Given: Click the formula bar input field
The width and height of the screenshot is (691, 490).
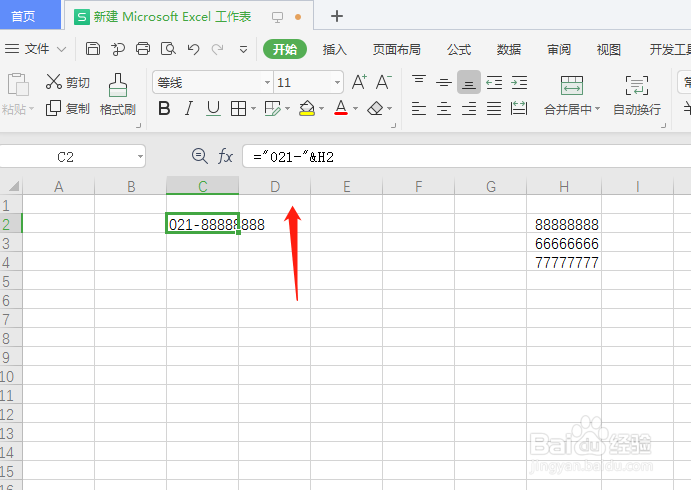Looking at the screenshot, I should tap(466, 156).
